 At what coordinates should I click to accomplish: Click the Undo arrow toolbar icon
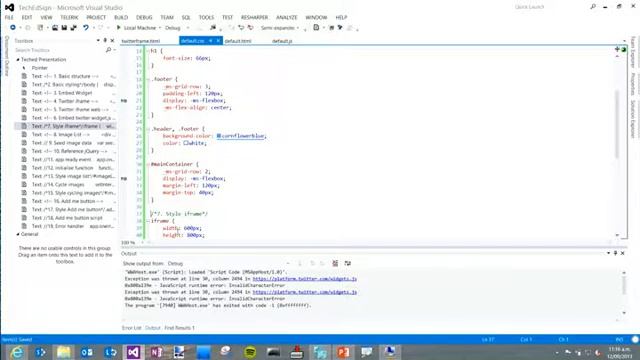coord(86,28)
